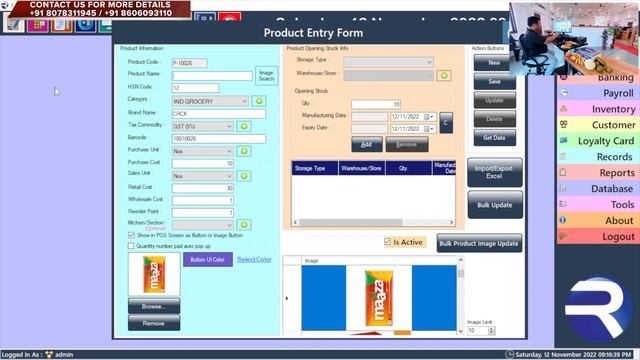This screenshot has width=640, height=360.
Task: Open Expiry Date calendar icon
Action: pyautogui.click(x=426, y=129)
